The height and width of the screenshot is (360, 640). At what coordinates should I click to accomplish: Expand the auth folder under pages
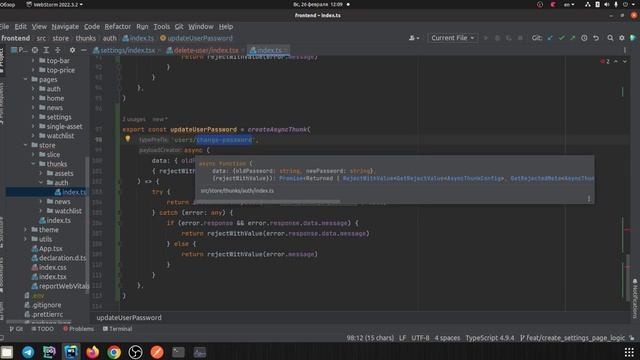coord(33,89)
